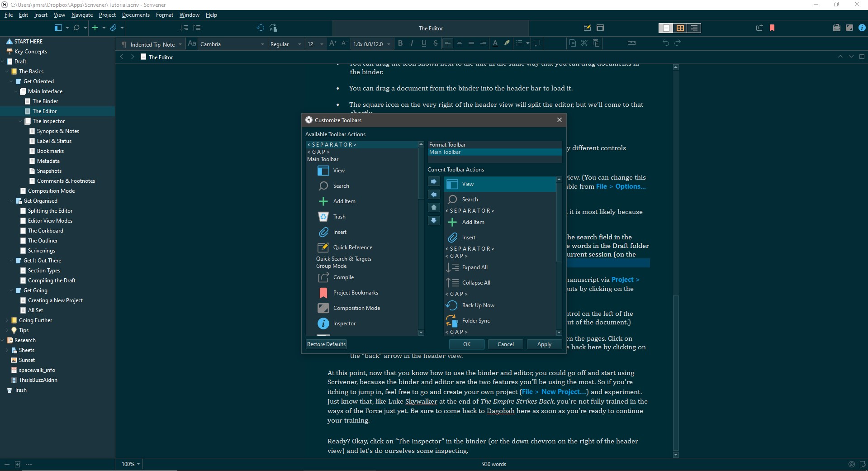Click the Copy icon in format bar
The image size is (868, 471).
(x=573, y=43)
